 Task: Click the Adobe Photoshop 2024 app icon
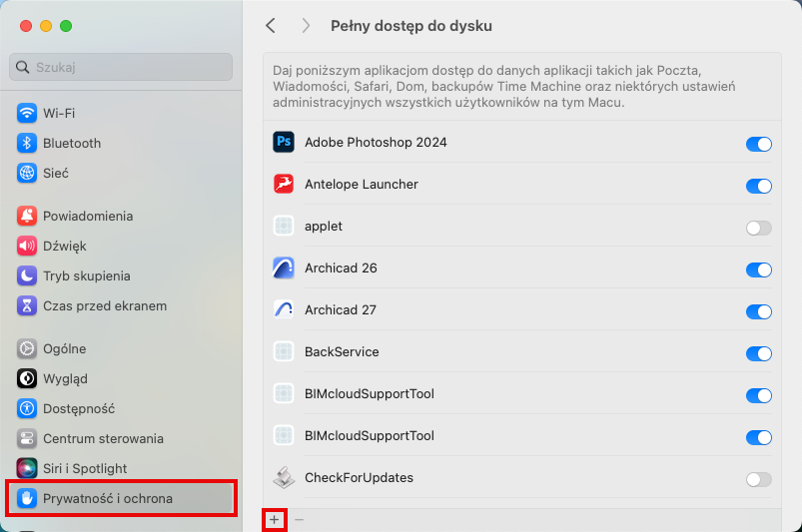284,142
